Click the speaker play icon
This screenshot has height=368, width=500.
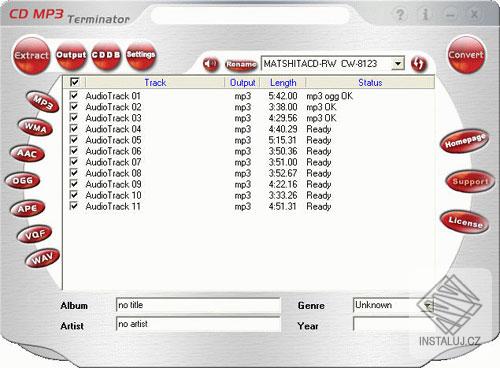point(210,64)
